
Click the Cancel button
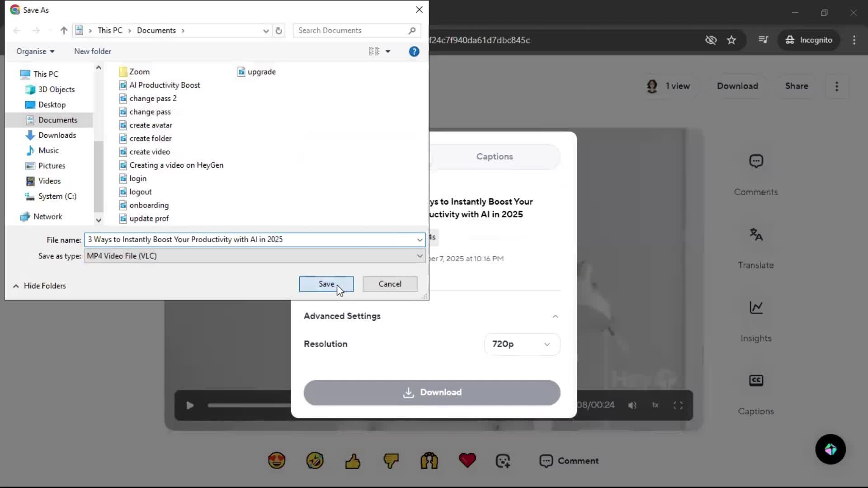click(x=390, y=284)
